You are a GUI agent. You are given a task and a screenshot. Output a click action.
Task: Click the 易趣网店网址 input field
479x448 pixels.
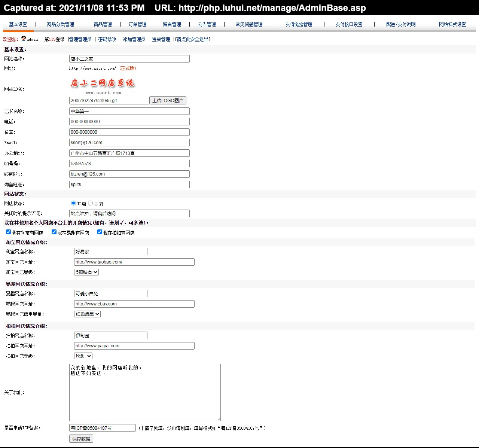click(x=134, y=304)
